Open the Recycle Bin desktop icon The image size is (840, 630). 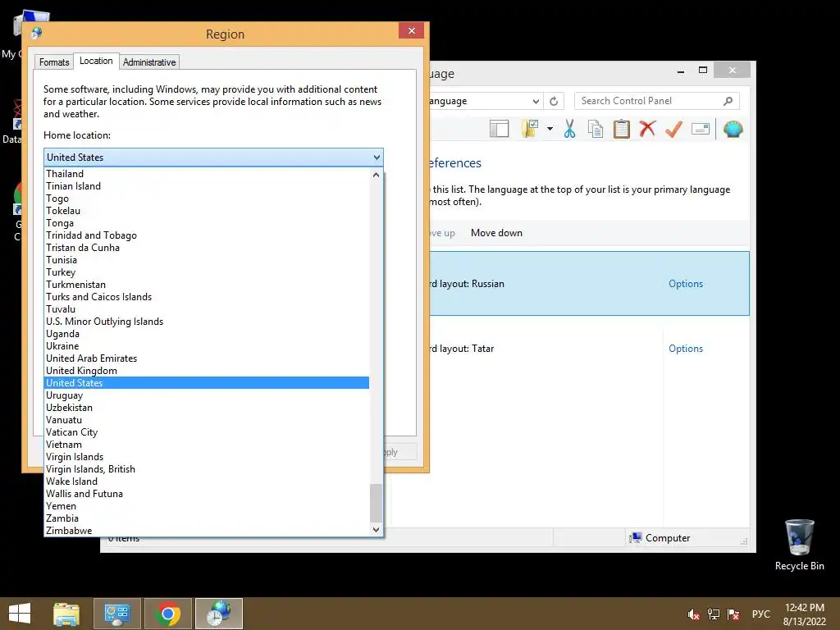pos(799,545)
